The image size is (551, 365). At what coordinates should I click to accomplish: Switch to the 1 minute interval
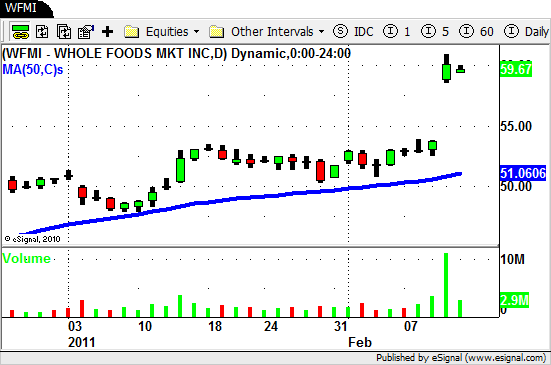pyautogui.click(x=397, y=32)
